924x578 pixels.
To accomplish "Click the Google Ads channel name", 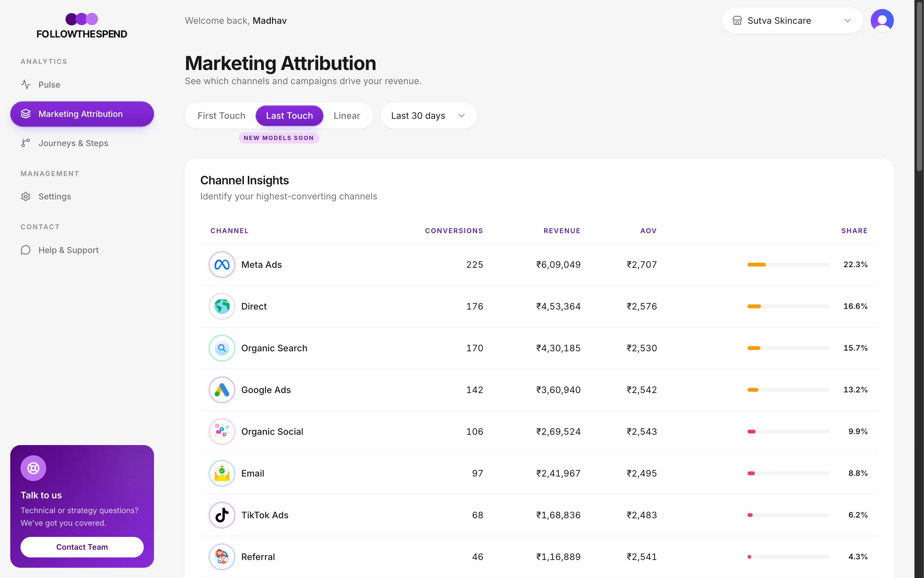I will [x=266, y=390].
